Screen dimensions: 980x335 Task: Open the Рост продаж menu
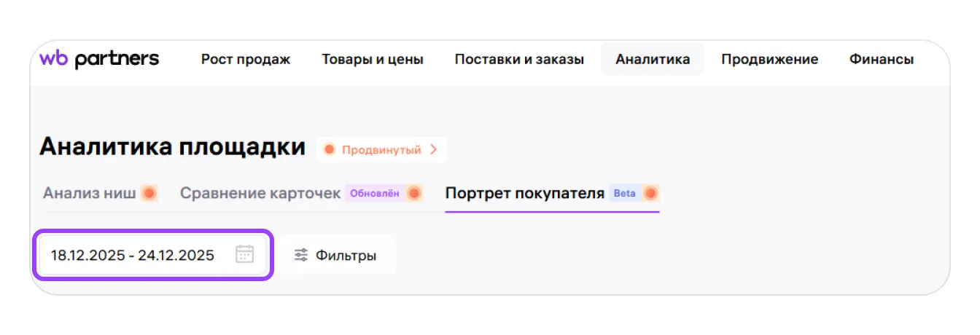[x=246, y=60]
